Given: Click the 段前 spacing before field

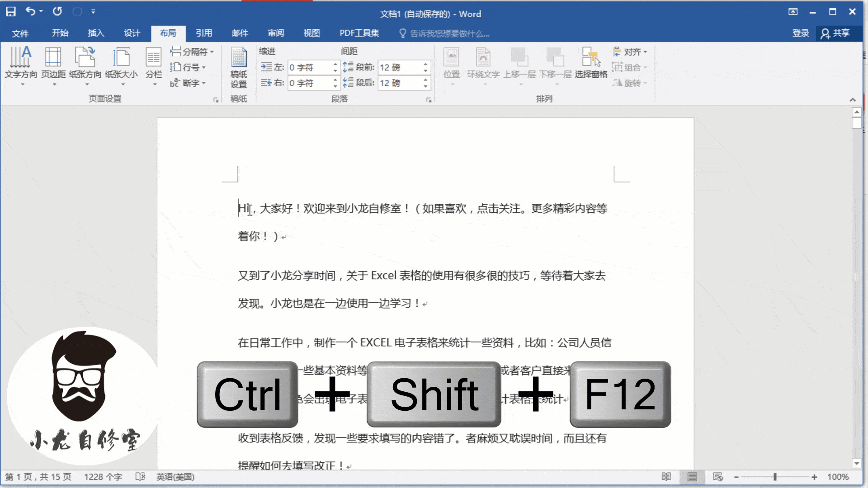Looking at the screenshot, I should 400,68.
